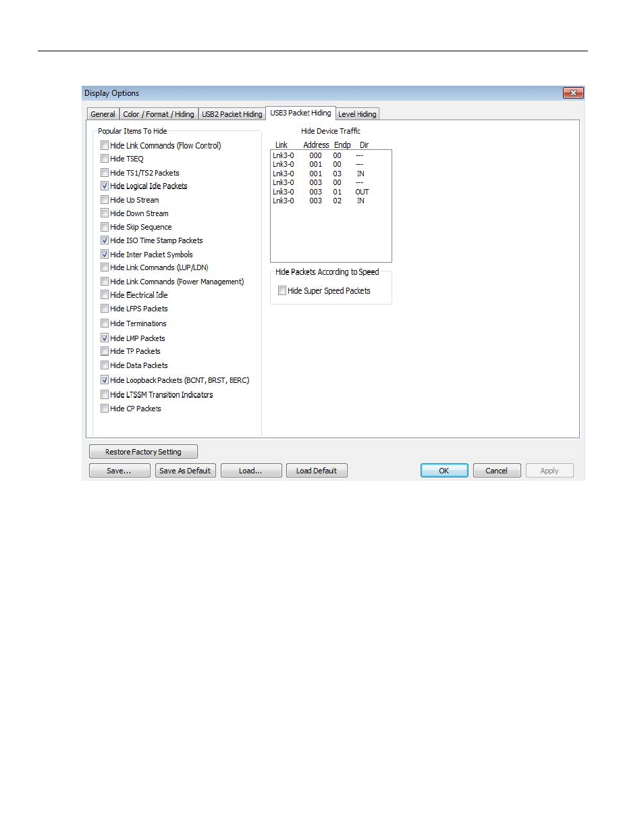Switch to the General tab
644x834 pixels.
[103, 114]
